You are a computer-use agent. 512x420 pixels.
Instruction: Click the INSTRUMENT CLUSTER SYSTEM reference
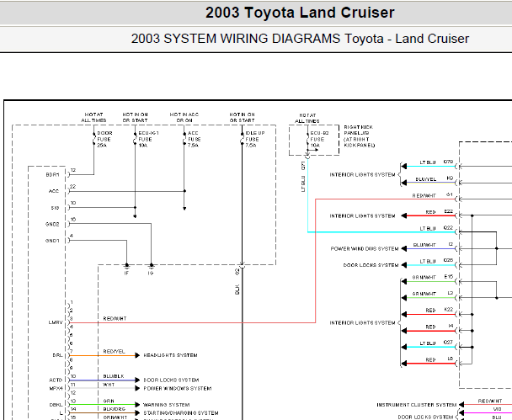[417, 405]
